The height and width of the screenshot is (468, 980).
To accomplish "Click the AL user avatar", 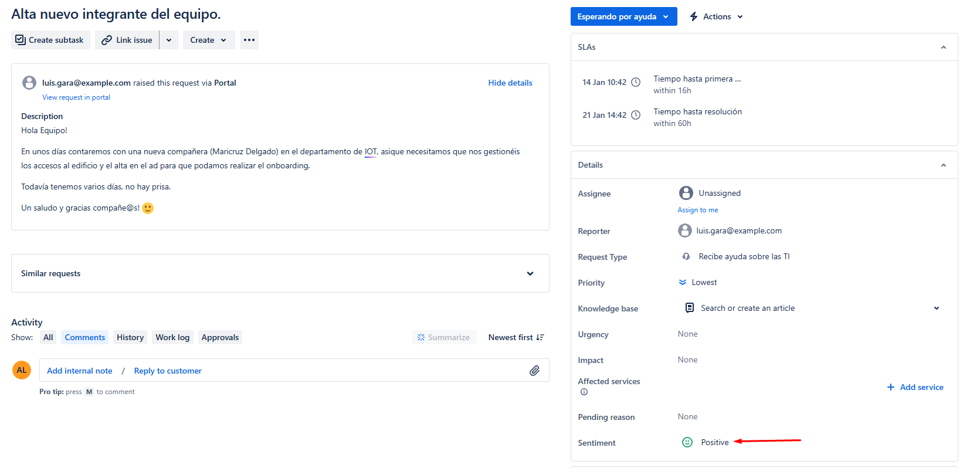I will pyautogui.click(x=22, y=370).
